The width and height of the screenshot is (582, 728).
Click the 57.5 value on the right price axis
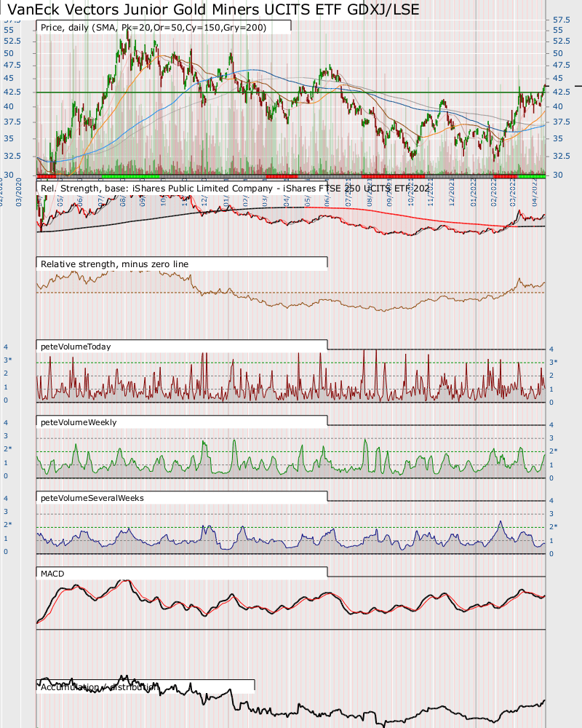click(561, 20)
